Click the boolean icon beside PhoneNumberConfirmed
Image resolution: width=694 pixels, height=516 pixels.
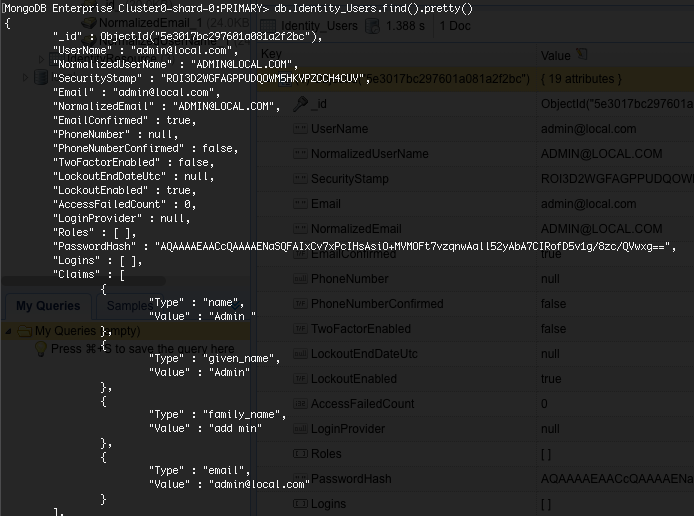click(x=300, y=304)
